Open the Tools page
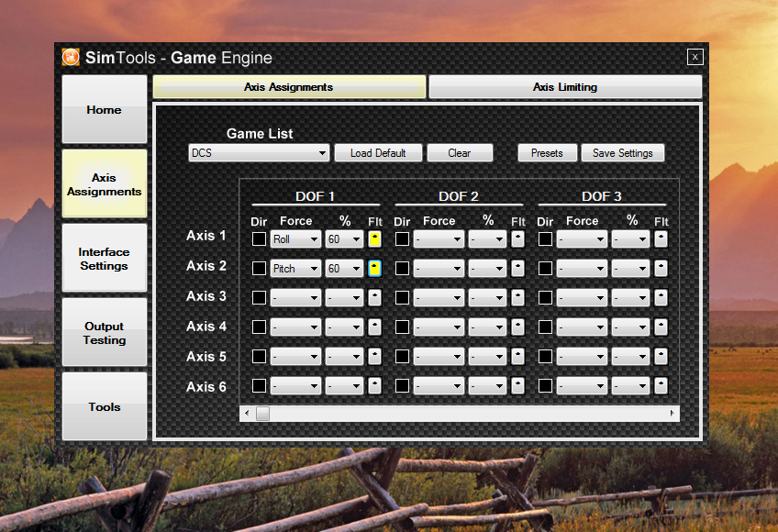The image size is (778, 532). click(x=105, y=406)
